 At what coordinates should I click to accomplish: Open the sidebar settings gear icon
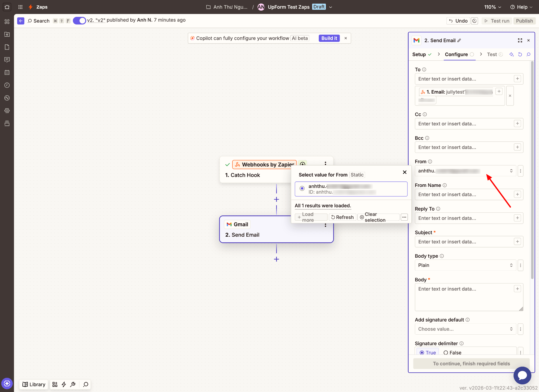coord(7,111)
